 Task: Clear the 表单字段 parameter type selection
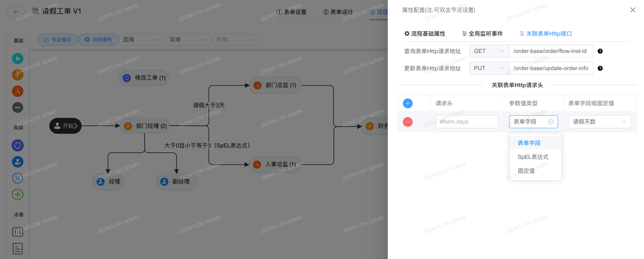coord(550,122)
